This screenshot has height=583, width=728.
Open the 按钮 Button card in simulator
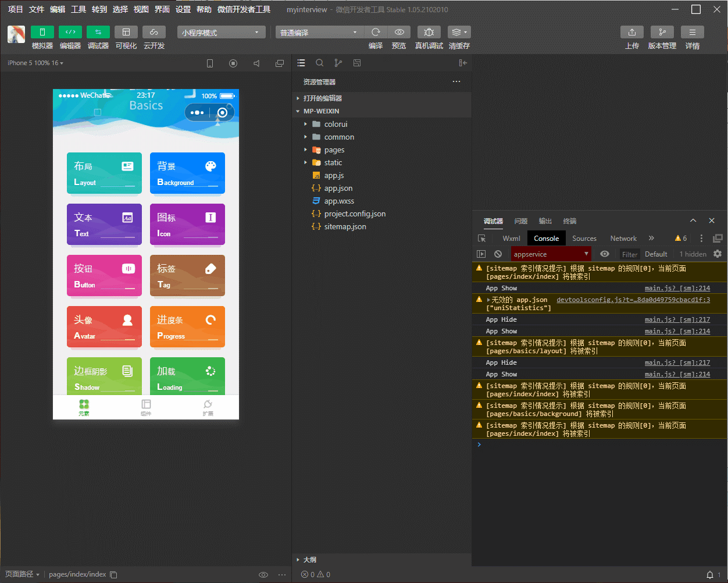click(x=104, y=276)
